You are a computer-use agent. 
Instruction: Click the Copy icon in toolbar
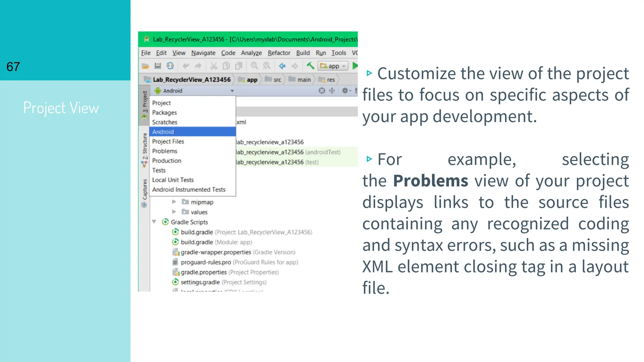pyautogui.click(x=226, y=66)
